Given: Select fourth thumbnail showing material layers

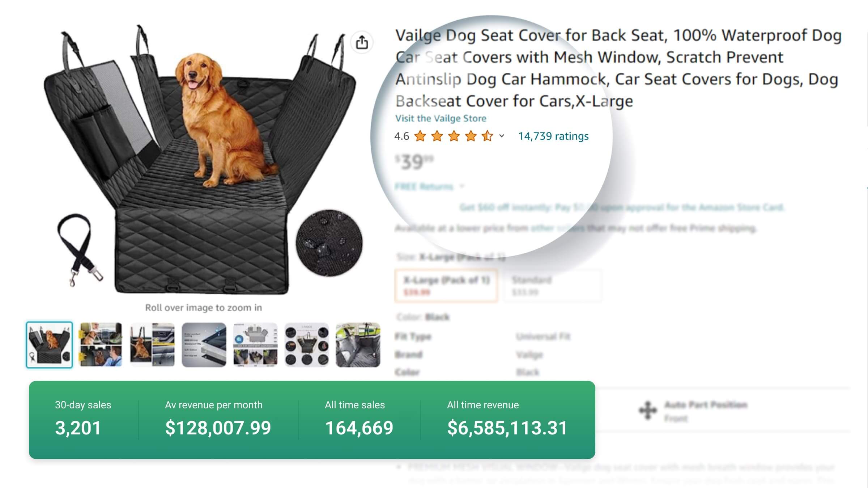Looking at the screenshot, I should (x=204, y=345).
